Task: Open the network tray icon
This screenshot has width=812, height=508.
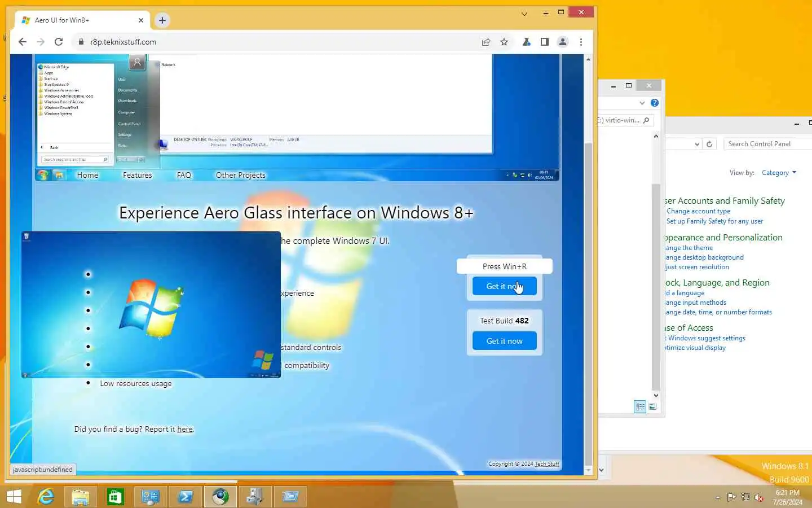Action: 745,497
